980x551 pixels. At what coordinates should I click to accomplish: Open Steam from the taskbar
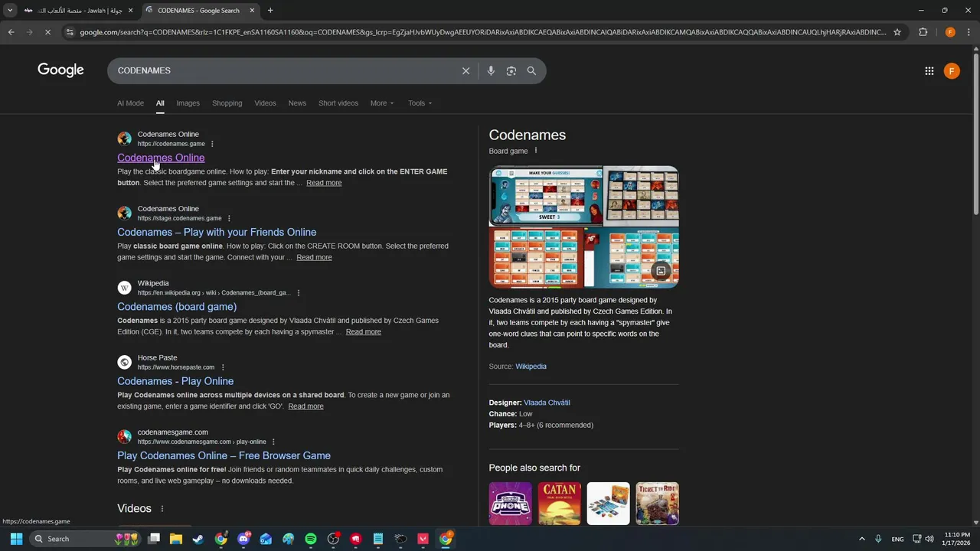(x=198, y=539)
